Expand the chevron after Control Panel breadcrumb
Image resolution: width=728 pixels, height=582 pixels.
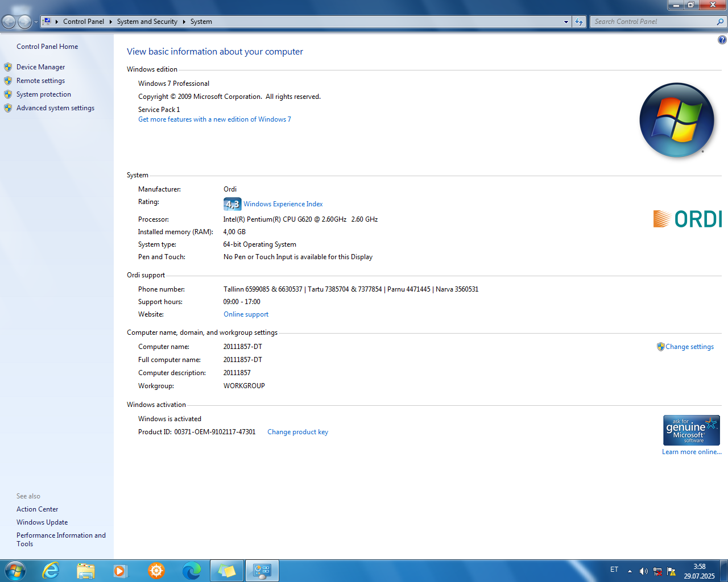click(x=111, y=22)
